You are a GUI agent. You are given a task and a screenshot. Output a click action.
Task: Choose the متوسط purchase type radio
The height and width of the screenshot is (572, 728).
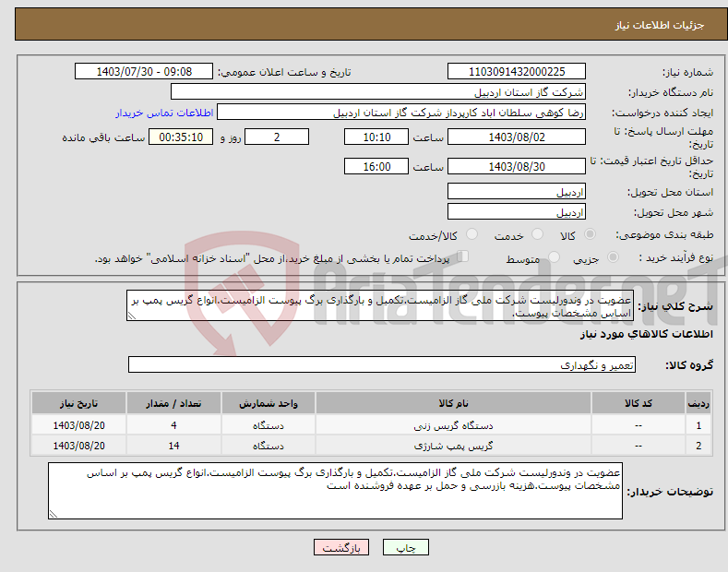(554, 256)
